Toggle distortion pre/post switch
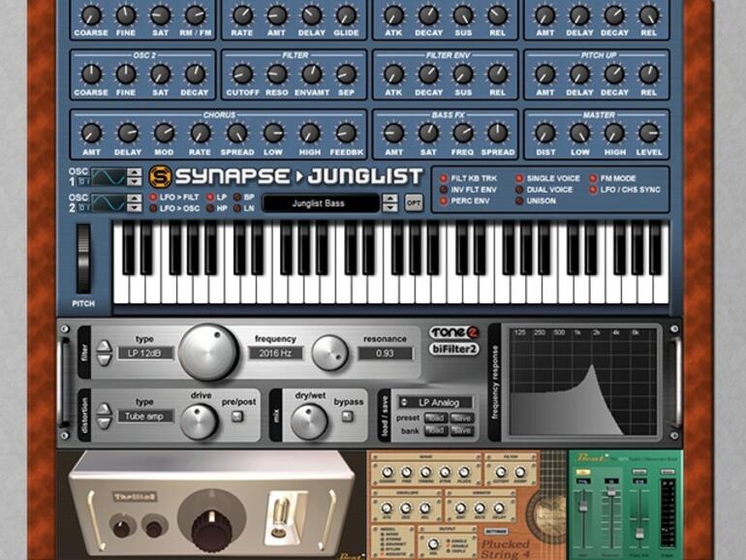The width and height of the screenshot is (746, 560). tap(237, 418)
